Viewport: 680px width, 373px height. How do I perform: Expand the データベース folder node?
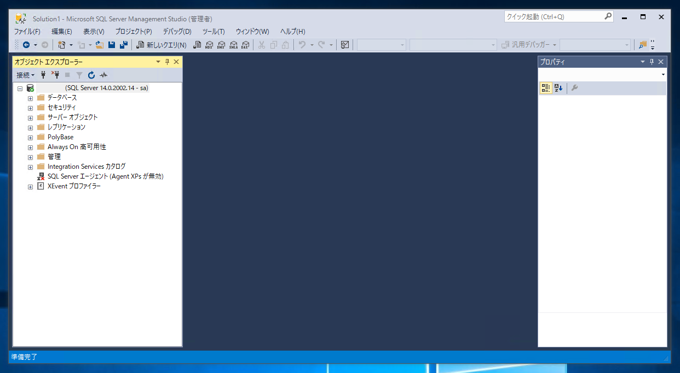pos(30,98)
